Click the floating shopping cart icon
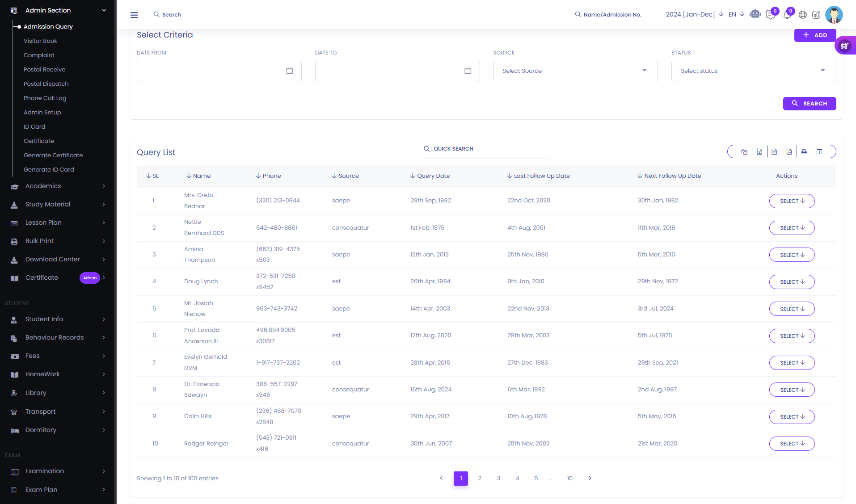856x504 pixels. (844, 46)
